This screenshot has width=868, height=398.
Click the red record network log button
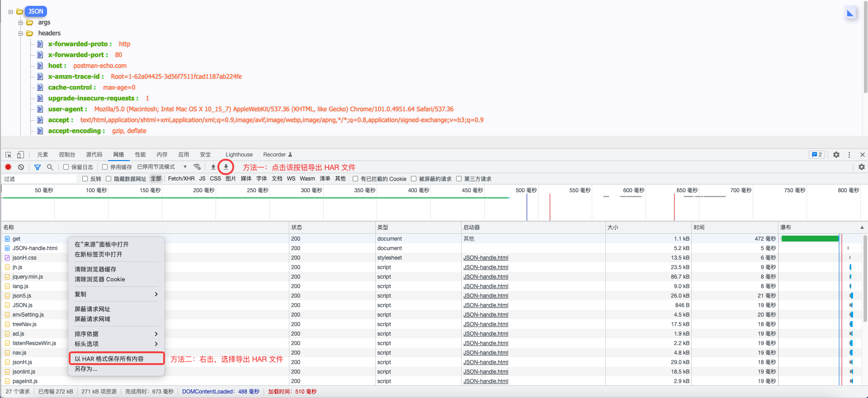click(x=8, y=167)
